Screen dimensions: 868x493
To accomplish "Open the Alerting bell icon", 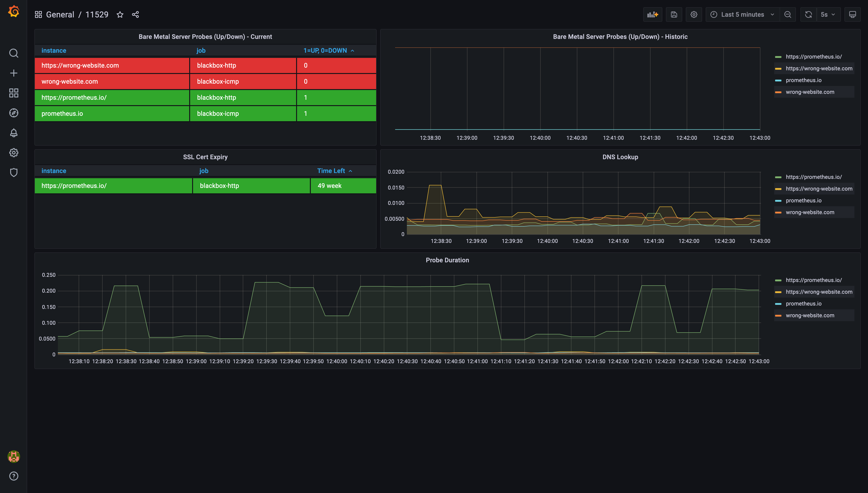I will click(14, 133).
